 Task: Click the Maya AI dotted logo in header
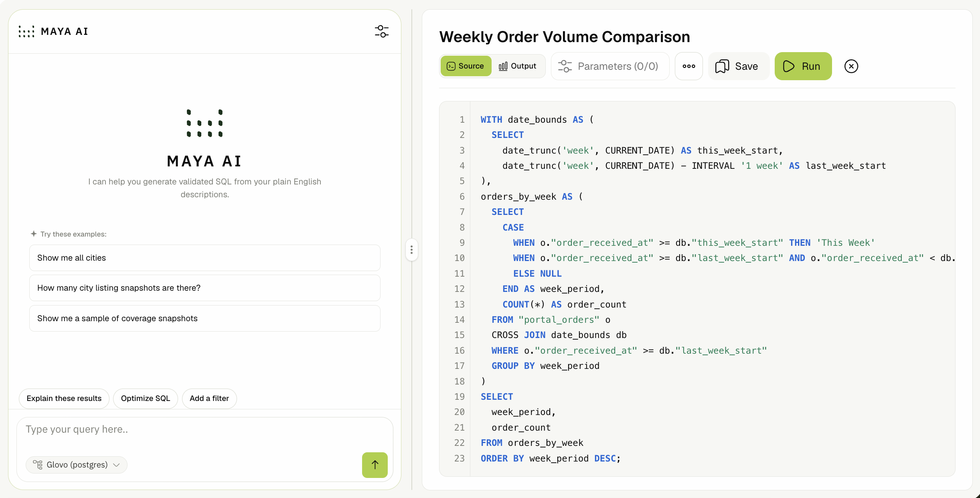tap(26, 31)
